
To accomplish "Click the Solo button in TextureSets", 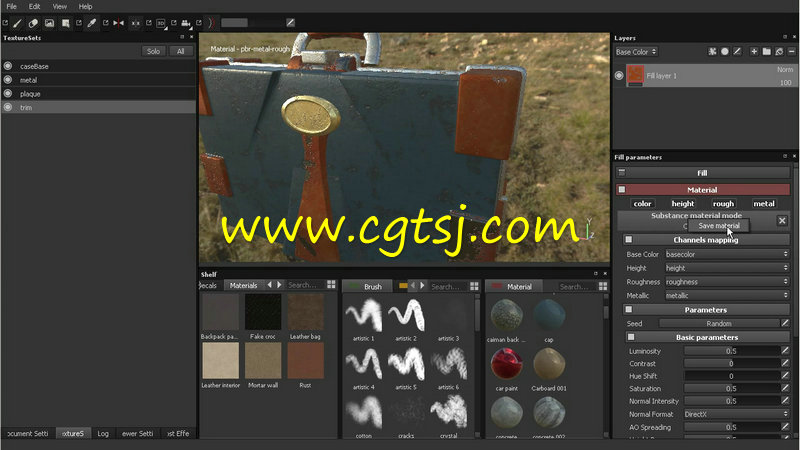I will (x=153, y=51).
